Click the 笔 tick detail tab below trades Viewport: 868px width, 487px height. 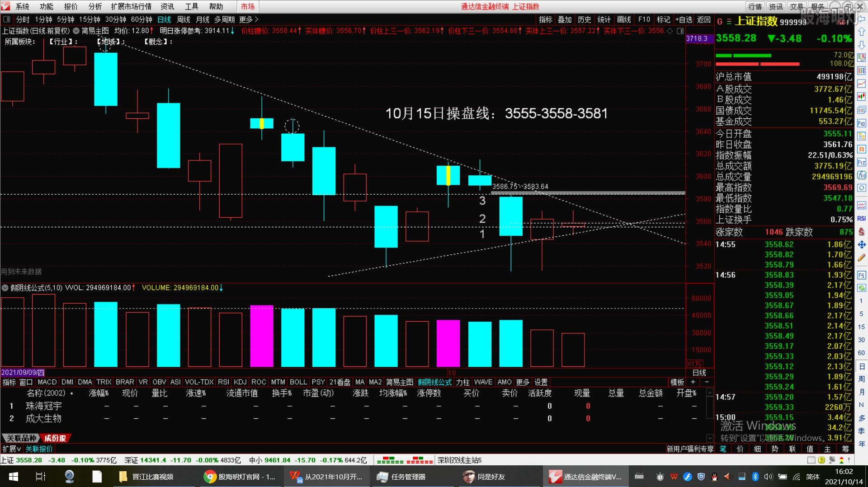click(722, 449)
